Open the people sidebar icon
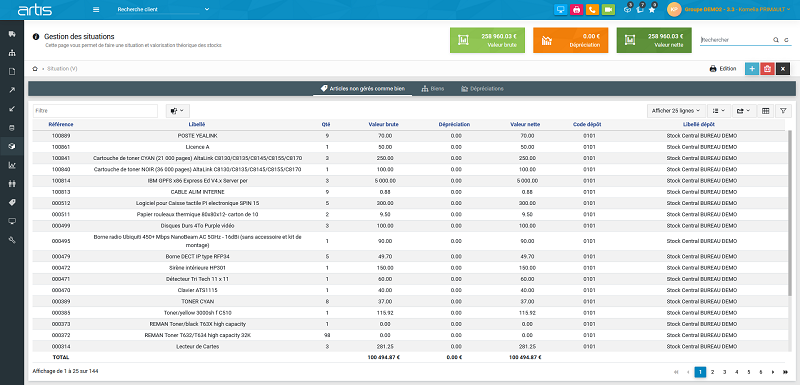Viewport: 800px width, 385px height. [12, 184]
